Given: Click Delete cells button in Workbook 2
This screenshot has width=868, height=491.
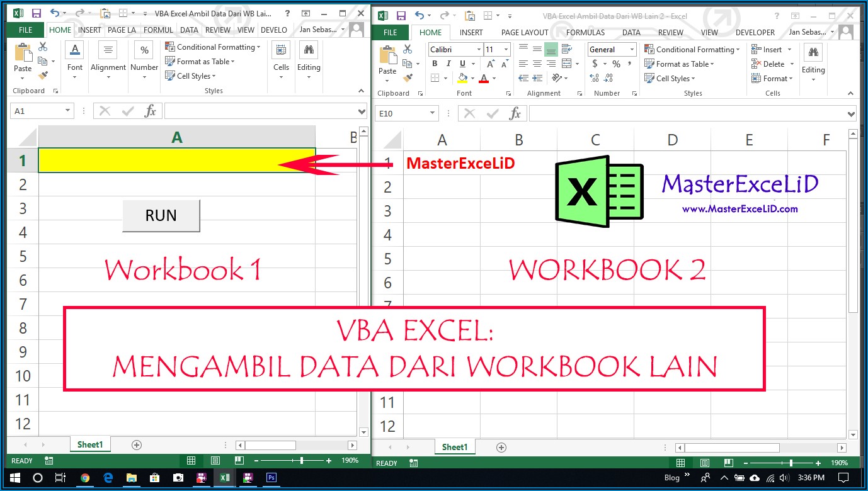Looking at the screenshot, I should [772, 64].
